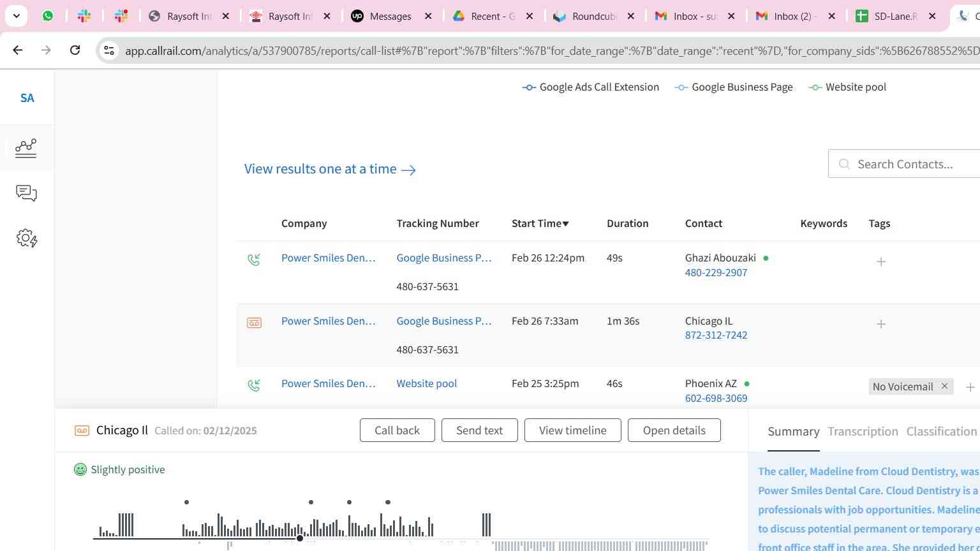The height and width of the screenshot is (551, 980).
Task: Click the voicemail icon for Chicago IL row
Action: coord(254,323)
